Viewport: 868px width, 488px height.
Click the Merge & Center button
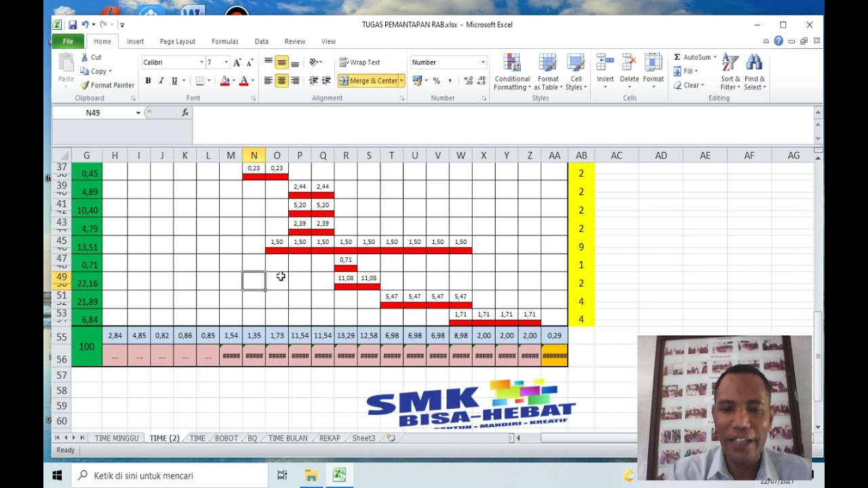tap(368, 81)
